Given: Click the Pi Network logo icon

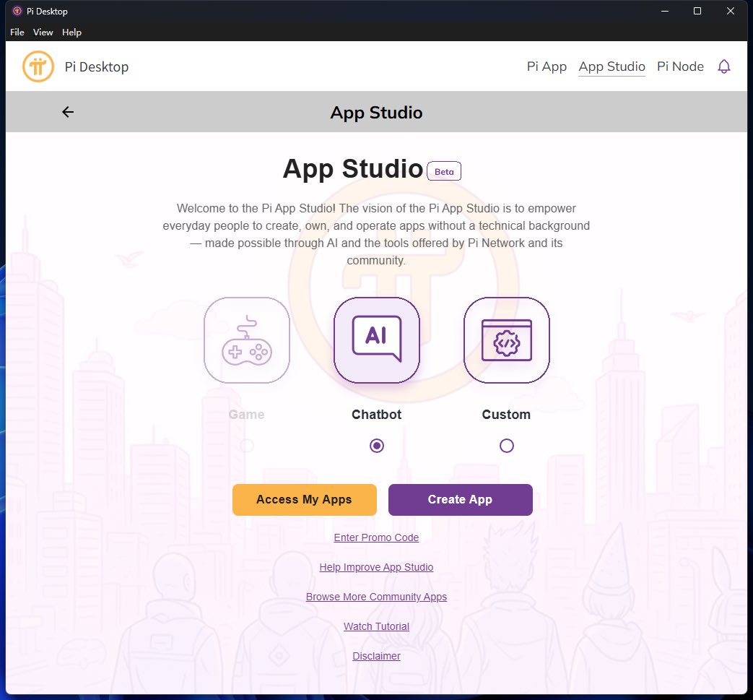Looking at the screenshot, I should [38, 66].
